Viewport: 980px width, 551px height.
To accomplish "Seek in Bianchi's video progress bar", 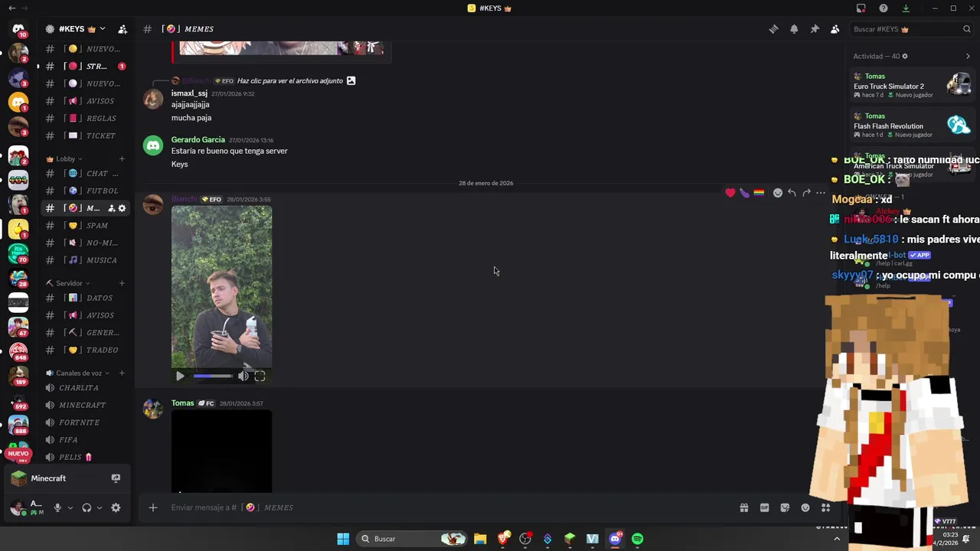I will click(x=213, y=376).
